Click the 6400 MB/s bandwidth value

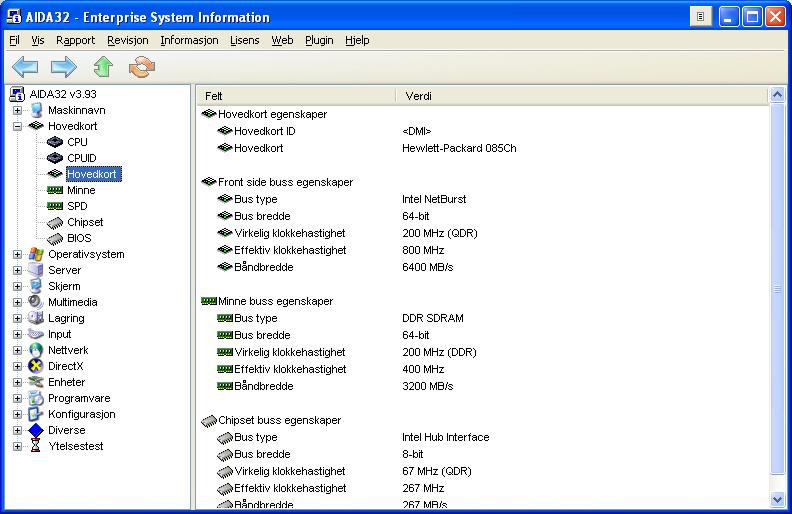[x=427, y=267]
